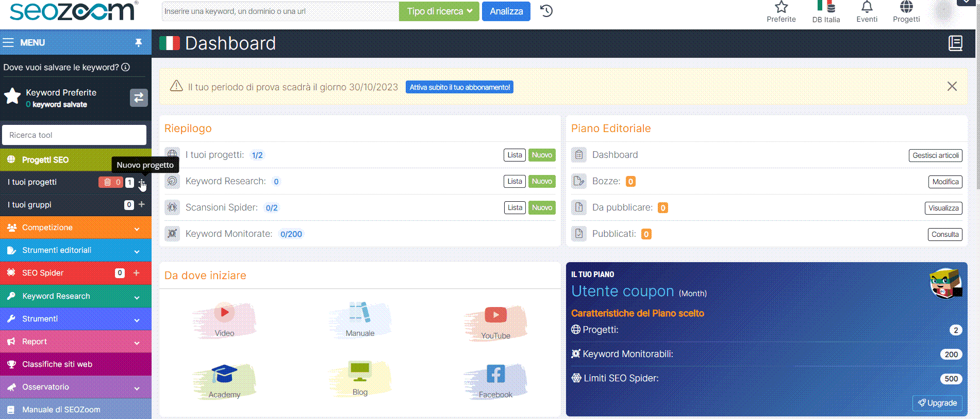Viewport: 980px width, 419px height.
Task: Expand the Report sidebar section
Action: click(76, 342)
